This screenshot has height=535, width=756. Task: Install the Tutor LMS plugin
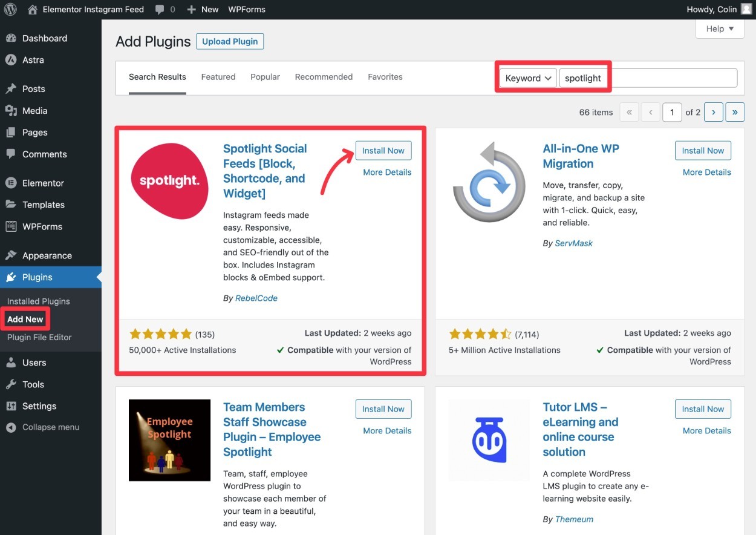point(703,409)
